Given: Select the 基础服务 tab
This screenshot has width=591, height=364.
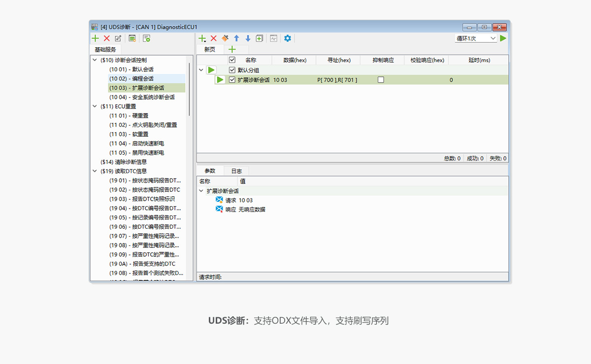Looking at the screenshot, I should 105,50.
